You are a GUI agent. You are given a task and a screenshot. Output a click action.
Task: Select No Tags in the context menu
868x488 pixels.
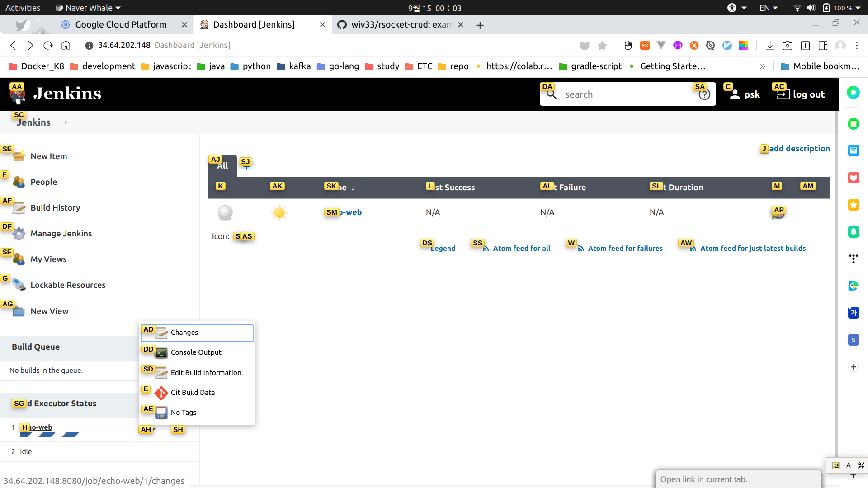184,413
